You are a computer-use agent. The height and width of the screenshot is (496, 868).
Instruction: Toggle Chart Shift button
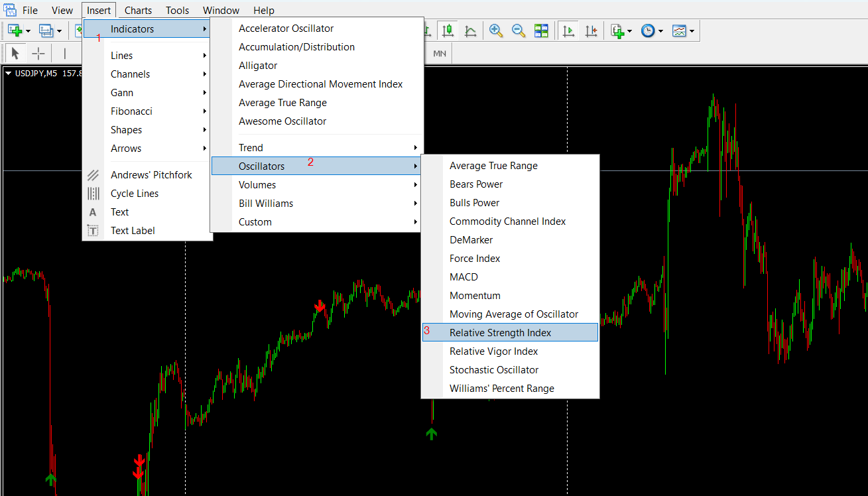[x=591, y=31]
